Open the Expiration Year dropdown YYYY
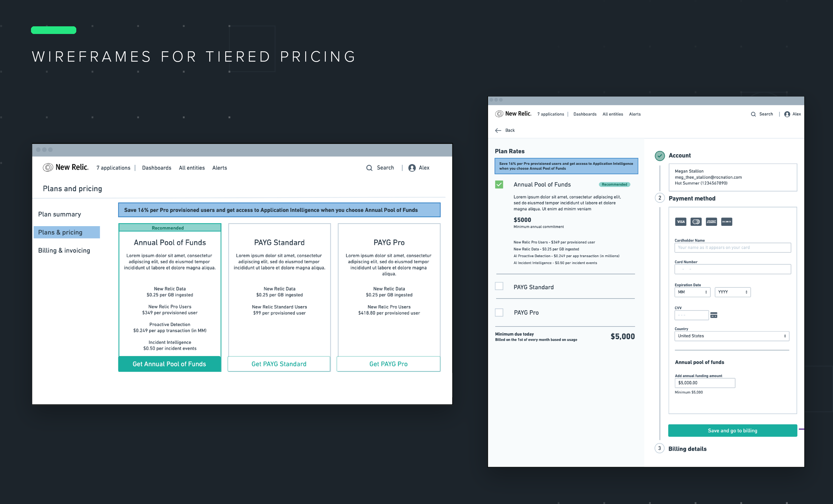The image size is (833, 504). tap(732, 292)
